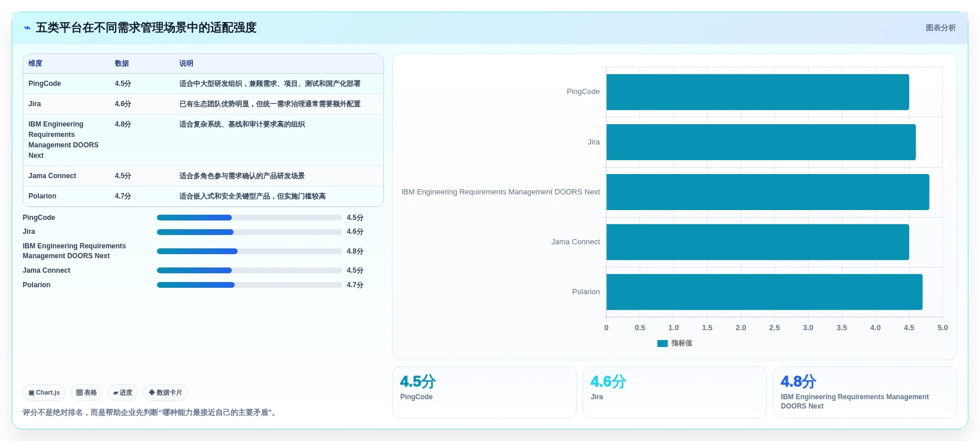This screenshot has width=980, height=441.
Task: Click the 图表分析 label in header
Action: point(940,28)
